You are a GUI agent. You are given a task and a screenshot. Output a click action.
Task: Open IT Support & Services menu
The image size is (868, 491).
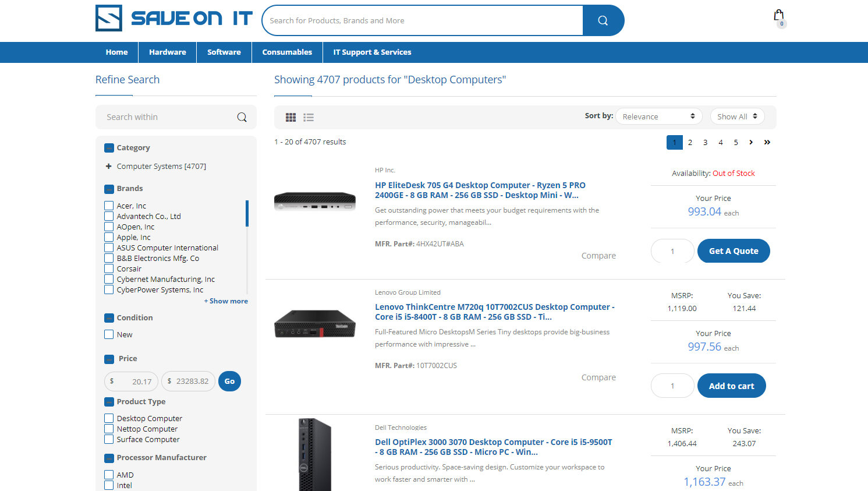coord(372,52)
